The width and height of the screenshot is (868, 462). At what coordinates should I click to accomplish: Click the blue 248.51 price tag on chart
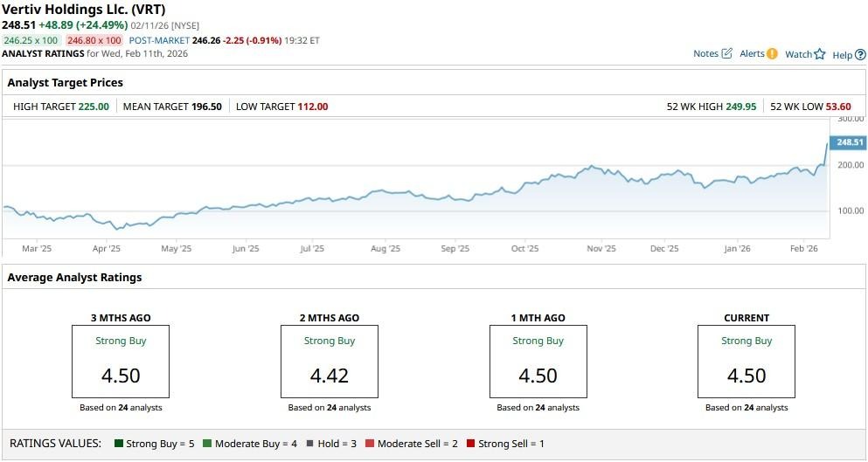point(849,142)
